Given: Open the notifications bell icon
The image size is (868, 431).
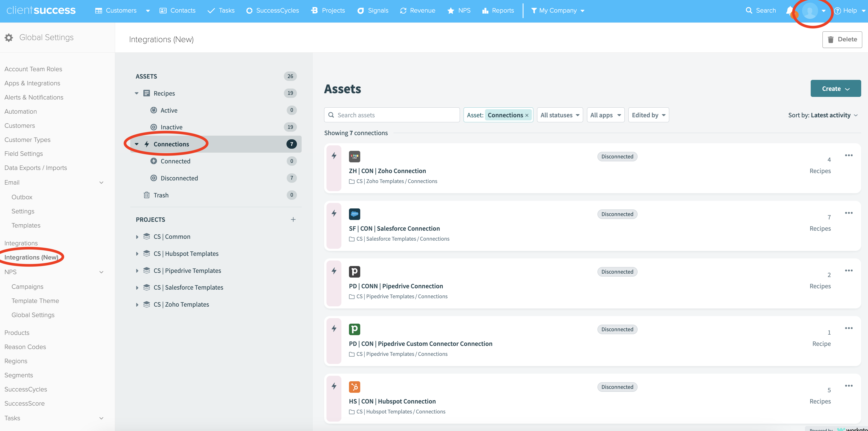Looking at the screenshot, I should [790, 11].
